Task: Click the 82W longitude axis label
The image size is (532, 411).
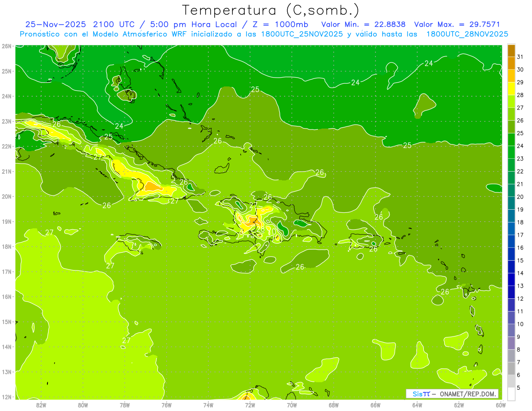Action: [41, 404]
